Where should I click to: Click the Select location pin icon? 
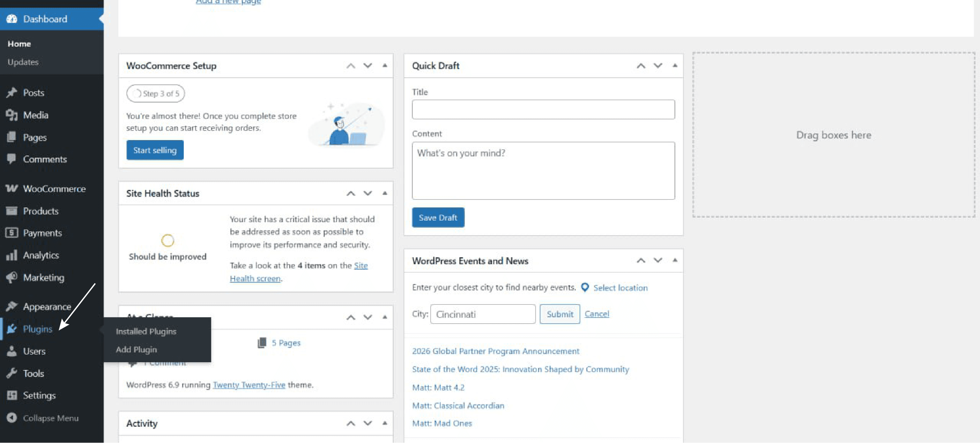pos(585,287)
